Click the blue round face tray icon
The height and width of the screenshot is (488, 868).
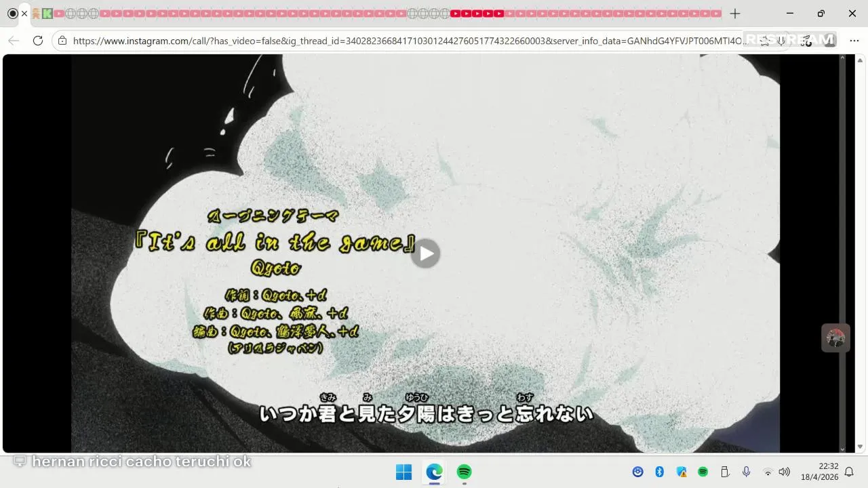coord(637,472)
